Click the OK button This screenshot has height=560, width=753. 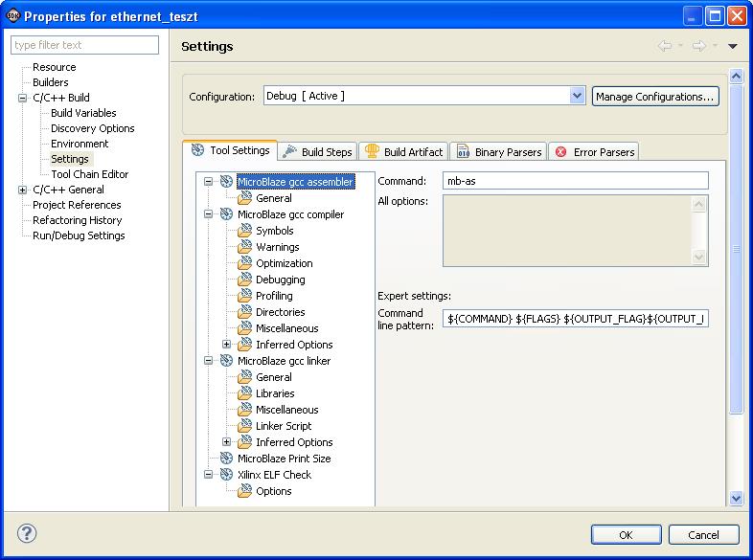click(627, 534)
